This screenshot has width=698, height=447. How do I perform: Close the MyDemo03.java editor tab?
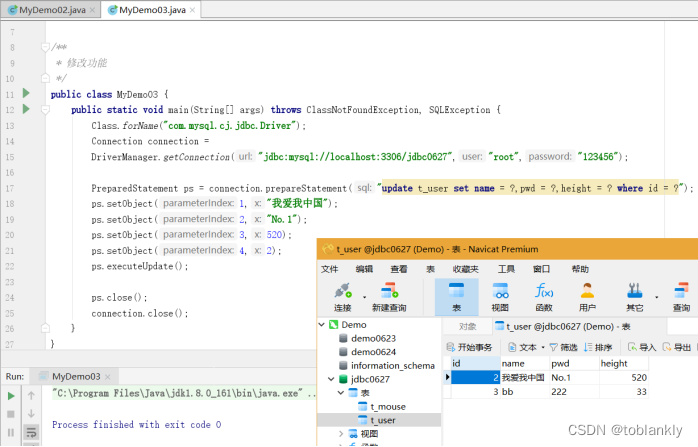(x=192, y=10)
